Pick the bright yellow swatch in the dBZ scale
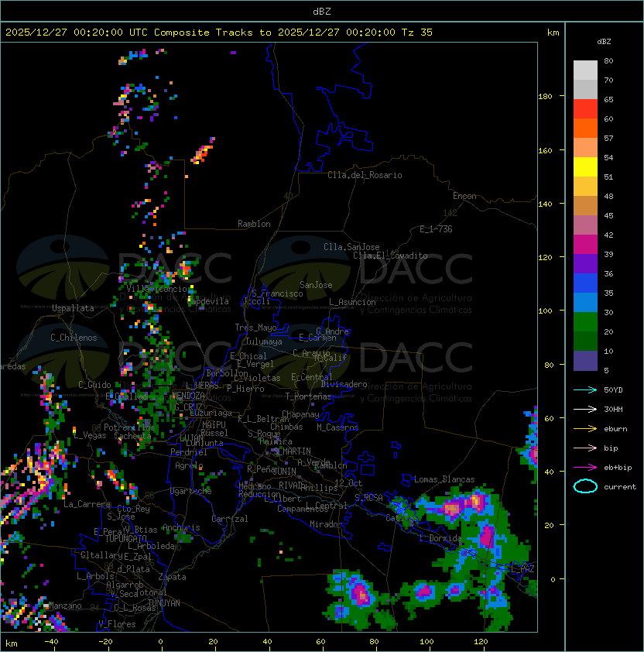Image resolution: width=644 pixels, height=652 pixels. click(x=585, y=167)
